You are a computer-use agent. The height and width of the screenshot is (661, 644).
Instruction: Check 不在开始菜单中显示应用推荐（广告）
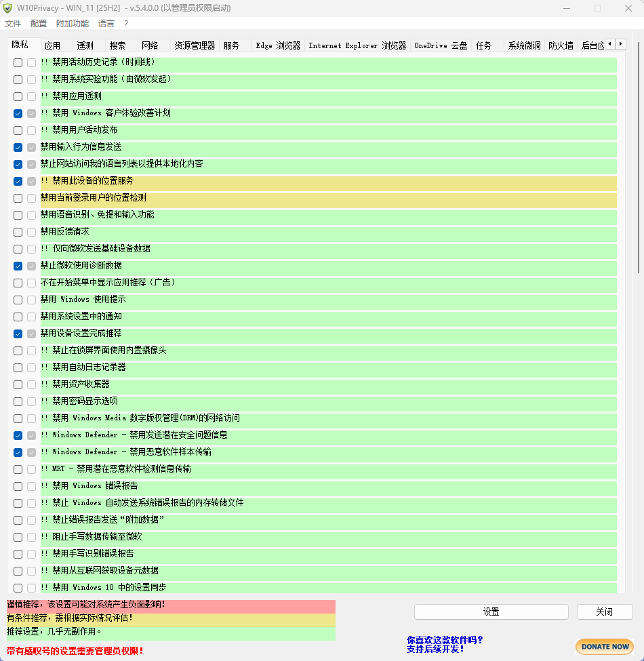click(x=18, y=283)
